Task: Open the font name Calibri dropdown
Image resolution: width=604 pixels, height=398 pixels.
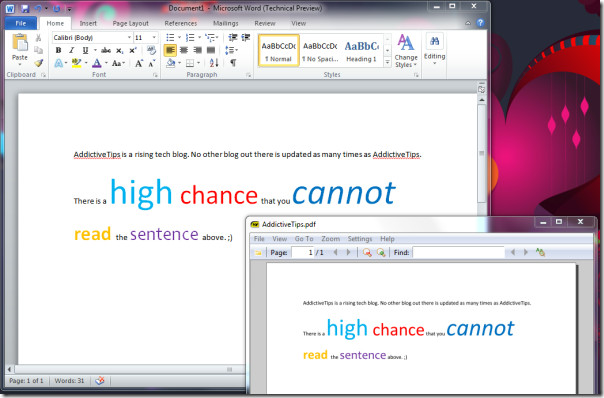Action: click(129, 37)
